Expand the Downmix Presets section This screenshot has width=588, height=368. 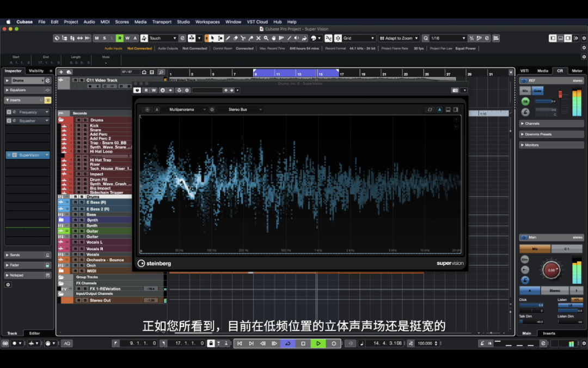(x=551, y=134)
